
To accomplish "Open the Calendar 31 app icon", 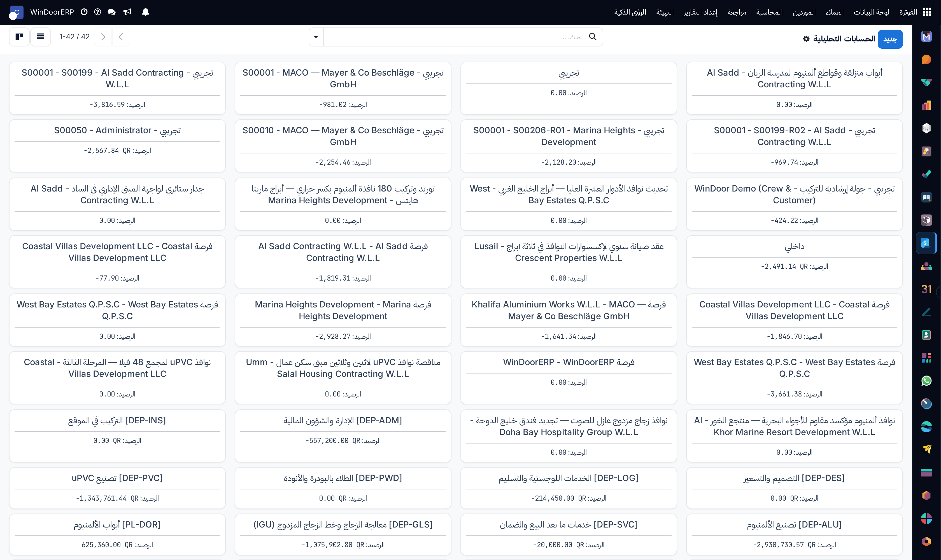I will click(x=926, y=289).
